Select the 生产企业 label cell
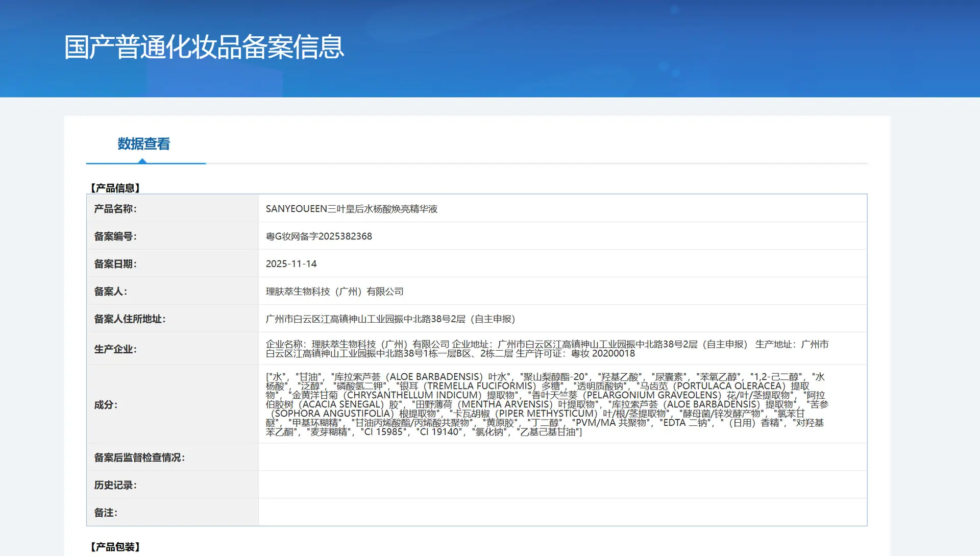 point(173,349)
